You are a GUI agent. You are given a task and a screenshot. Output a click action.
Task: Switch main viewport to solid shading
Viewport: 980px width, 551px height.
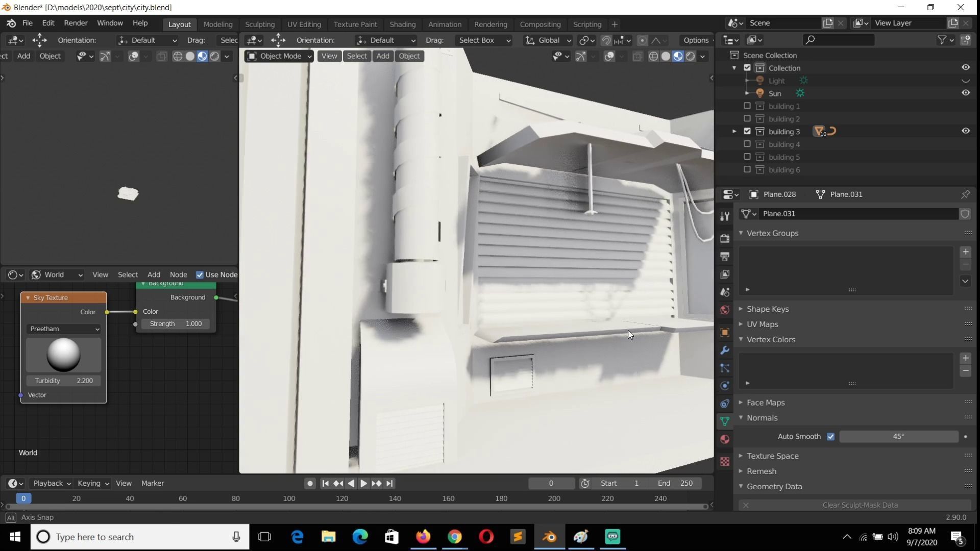(x=666, y=57)
